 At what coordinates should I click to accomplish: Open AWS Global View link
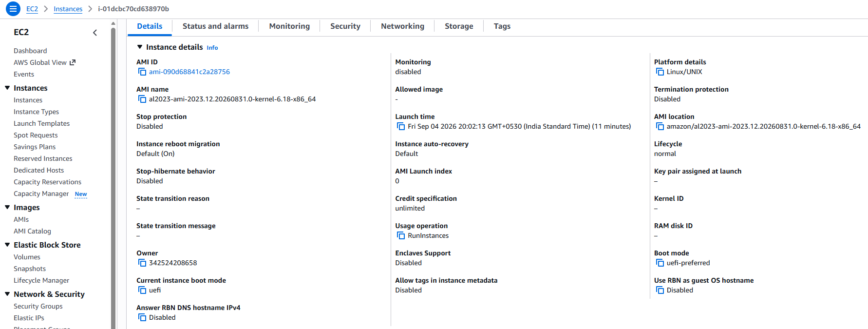pos(40,62)
